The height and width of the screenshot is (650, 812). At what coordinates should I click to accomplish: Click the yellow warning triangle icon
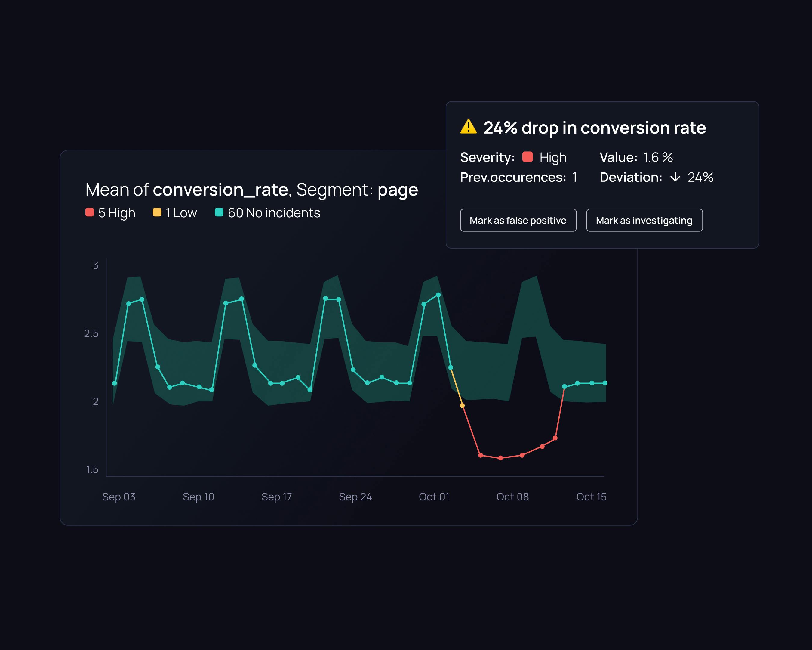468,127
